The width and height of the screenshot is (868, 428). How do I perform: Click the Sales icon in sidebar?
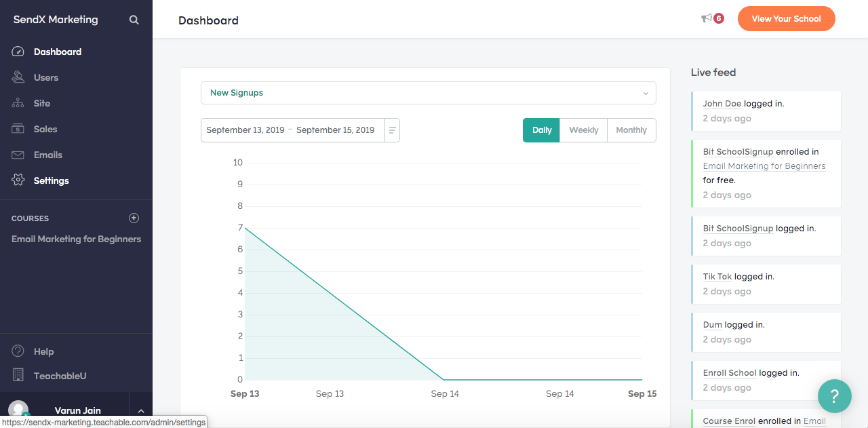click(18, 129)
